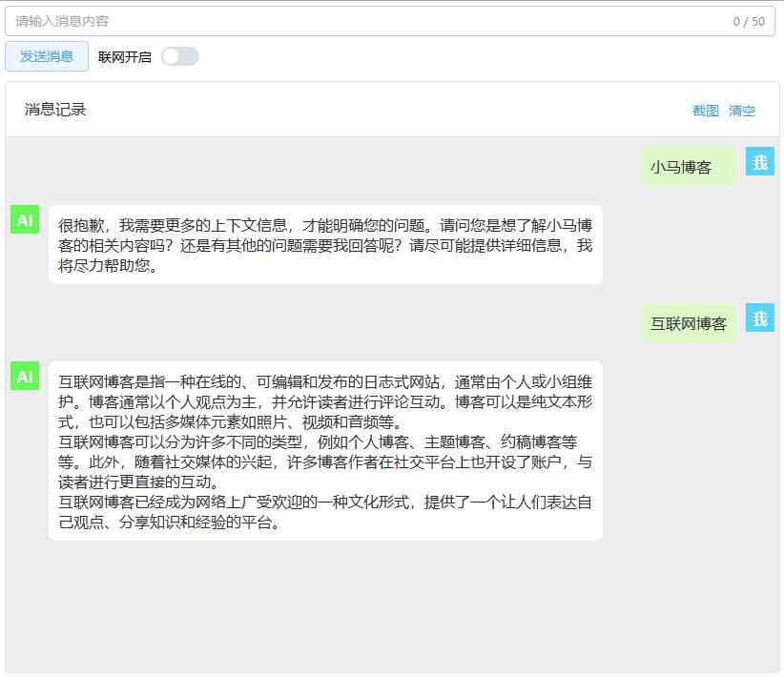Toggle the 联网开启 switch
Viewport: 784px width, 677px height.
[179, 56]
